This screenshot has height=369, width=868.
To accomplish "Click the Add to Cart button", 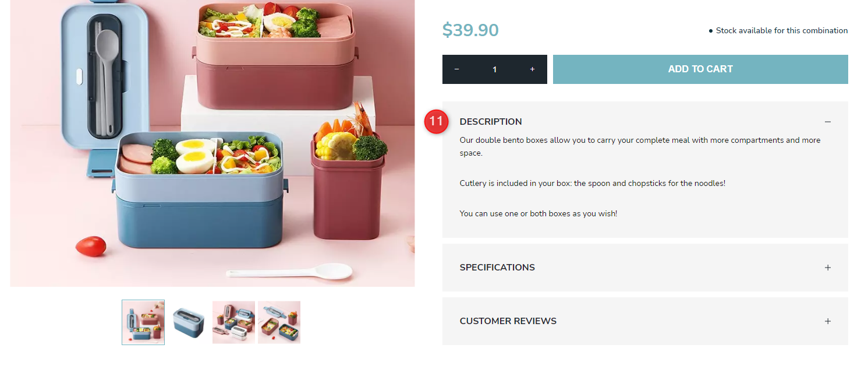I will [700, 69].
